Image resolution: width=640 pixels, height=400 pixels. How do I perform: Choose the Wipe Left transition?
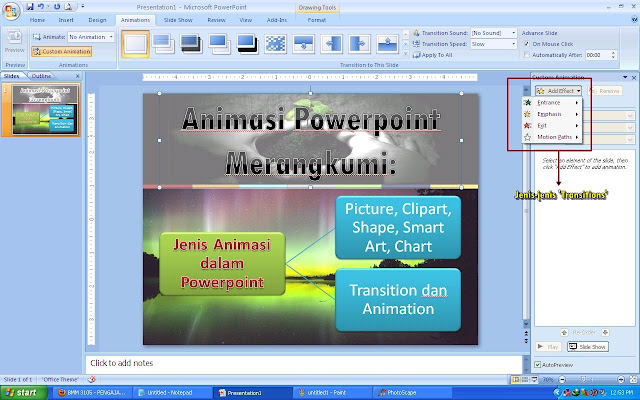[x=331, y=44]
